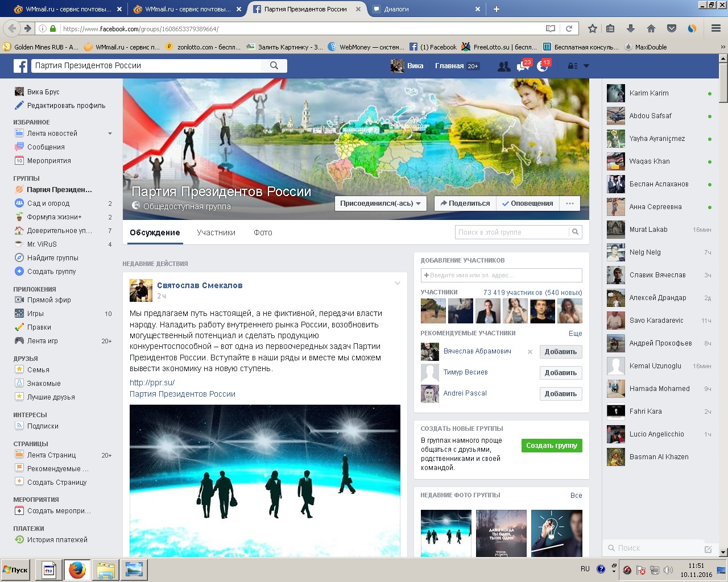
Task: Open Firefox downloads arrow icon
Action: click(630, 28)
